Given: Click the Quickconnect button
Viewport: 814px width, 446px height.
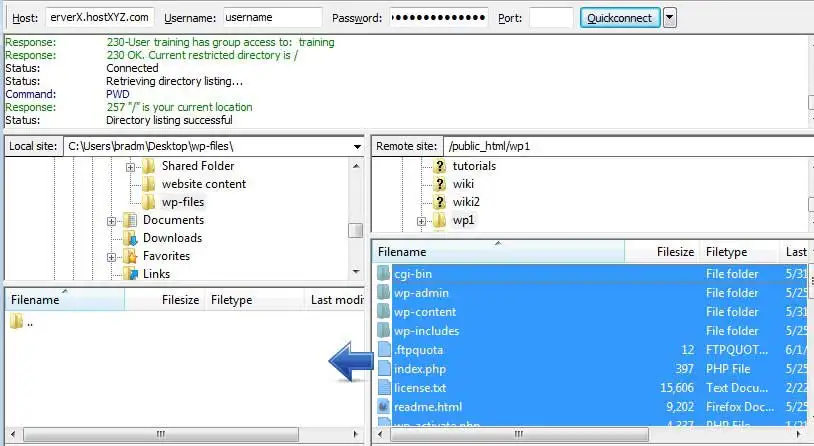Looking at the screenshot, I should pos(620,18).
